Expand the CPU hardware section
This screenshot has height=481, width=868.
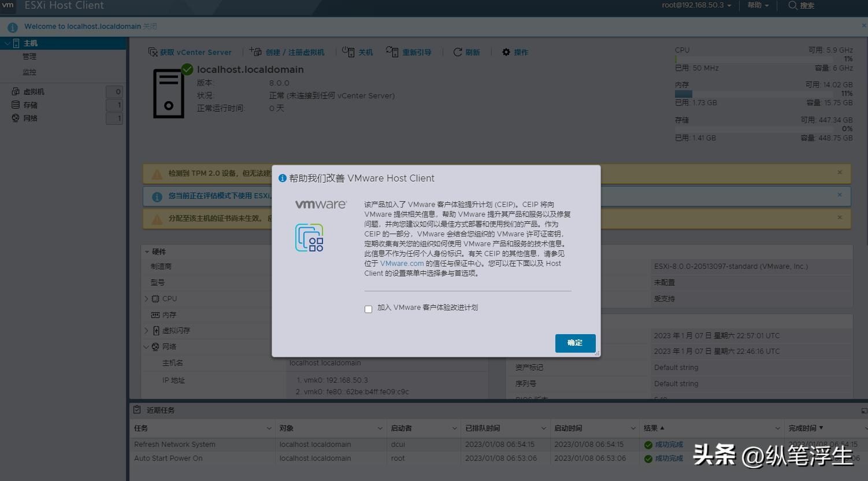tap(146, 298)
